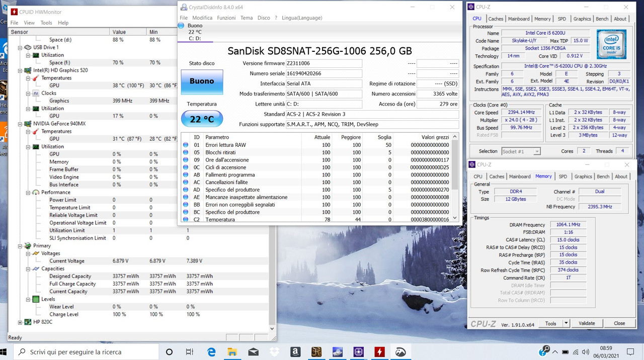This screenshot has height=360, width=644.
Task: Click the green Levels icon in HWMonitor
Action: 36,299
